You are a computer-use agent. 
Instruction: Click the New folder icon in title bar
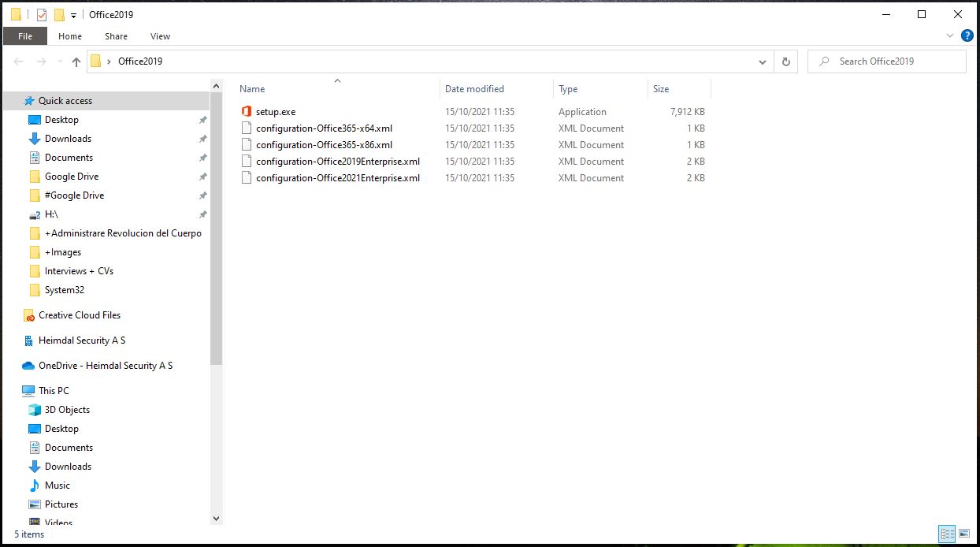point(59,14)
